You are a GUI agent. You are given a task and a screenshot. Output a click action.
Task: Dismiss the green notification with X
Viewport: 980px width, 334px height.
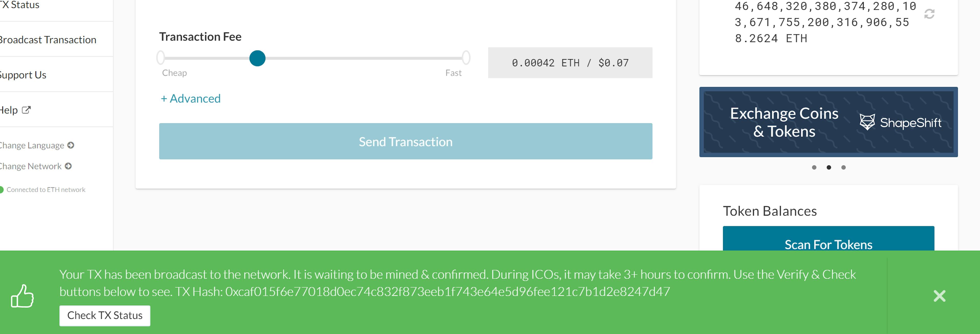coord(939,296)
